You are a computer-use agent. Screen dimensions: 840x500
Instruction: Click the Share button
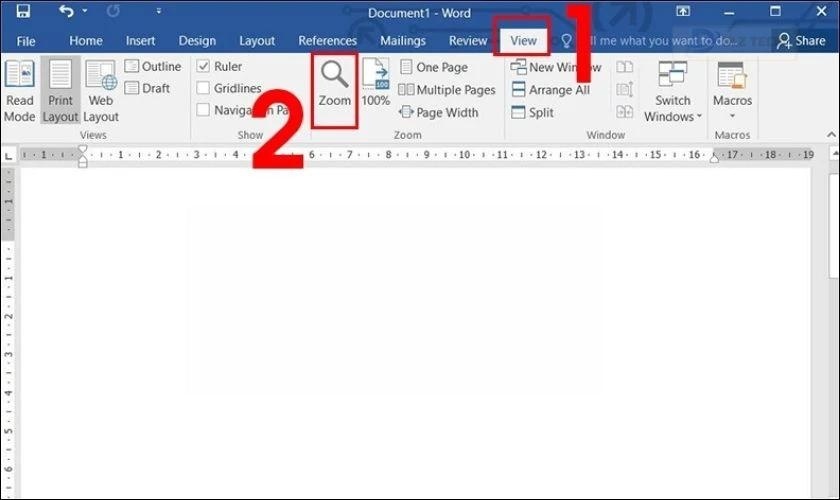pos(802,41)
